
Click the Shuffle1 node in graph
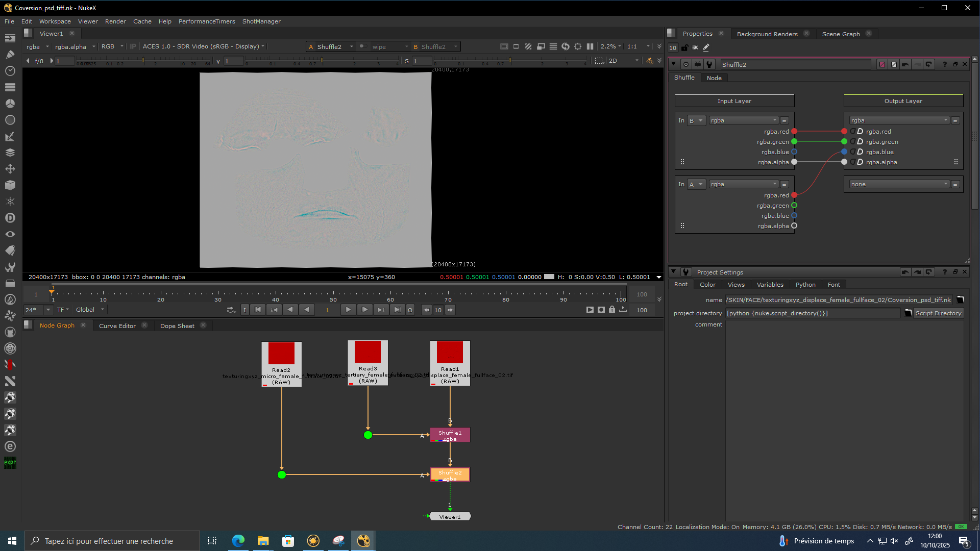coord(450,435)
